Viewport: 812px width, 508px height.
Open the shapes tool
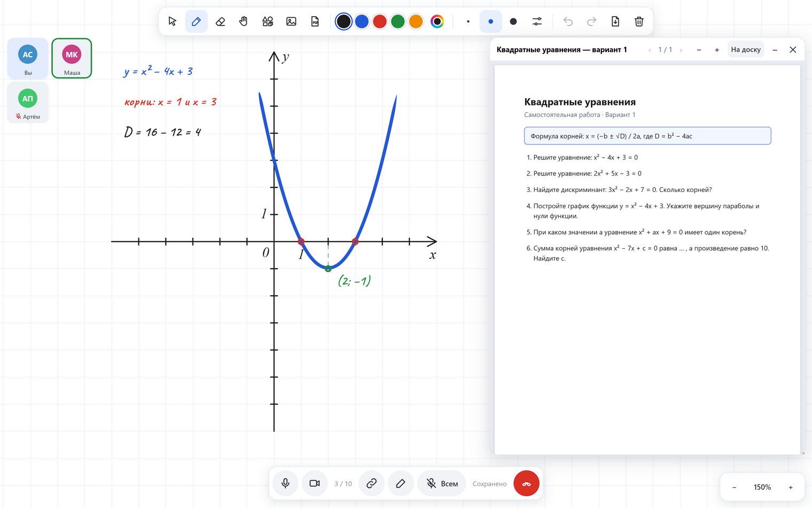pyautogui.click(x=268, y=21)
